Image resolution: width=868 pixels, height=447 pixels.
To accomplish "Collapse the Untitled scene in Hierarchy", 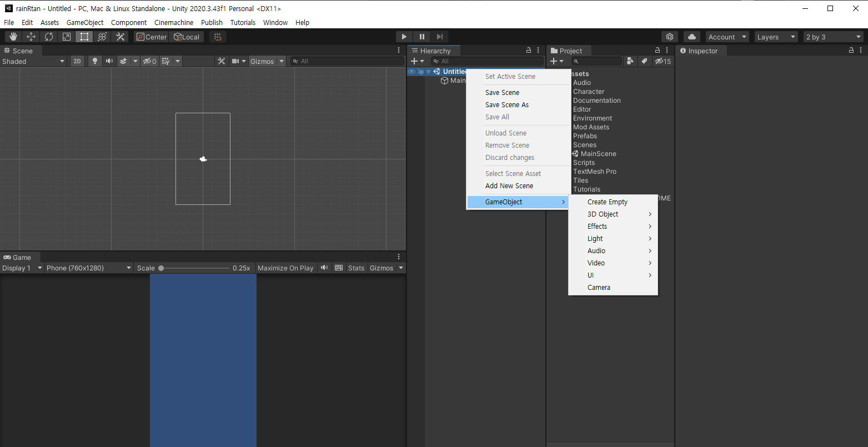I will [428, 72].
